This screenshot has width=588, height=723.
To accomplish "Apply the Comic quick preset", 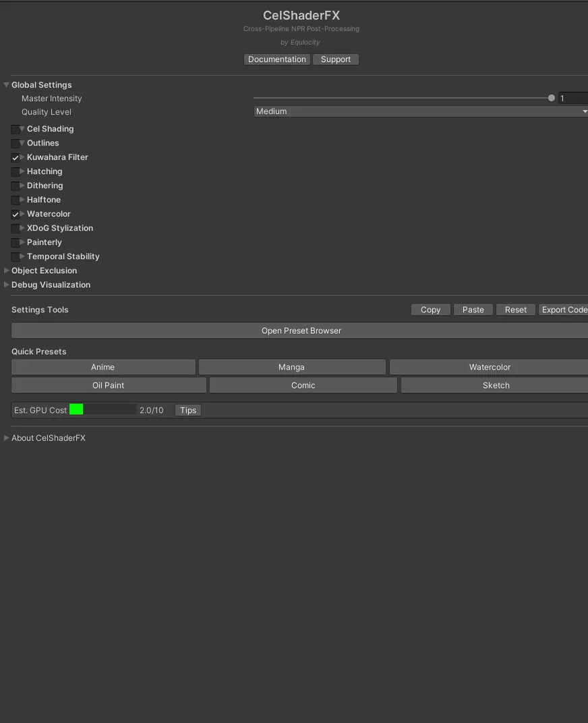I will point(303,385).
